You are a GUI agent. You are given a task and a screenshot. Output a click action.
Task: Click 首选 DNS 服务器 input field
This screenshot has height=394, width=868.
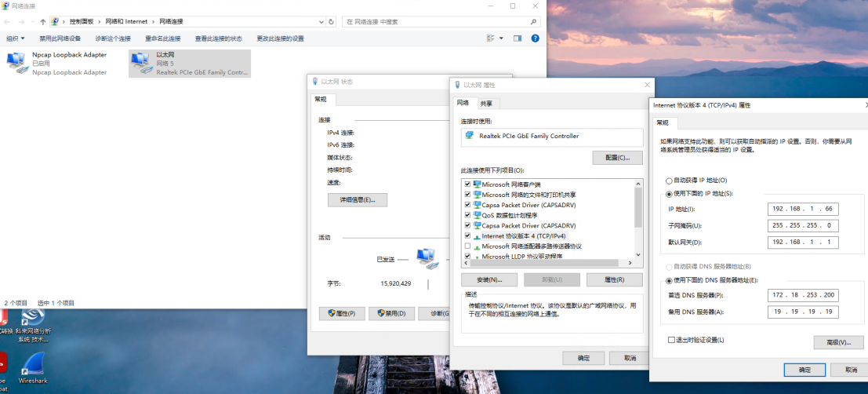coord(803,295)
